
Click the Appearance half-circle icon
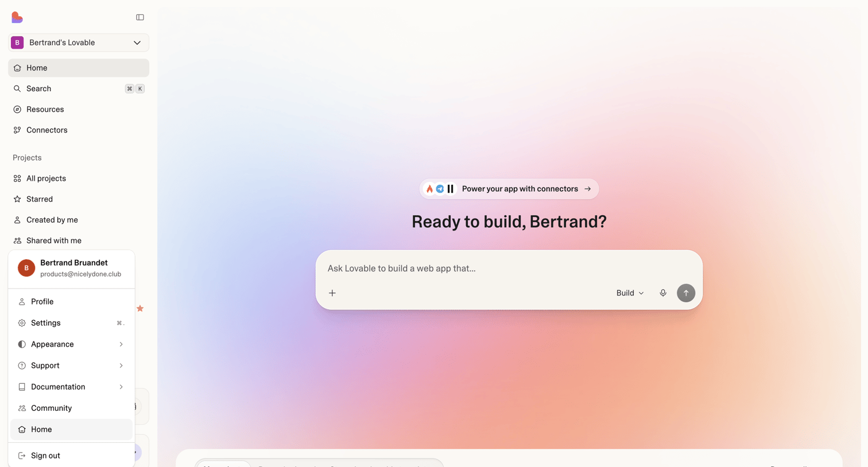22,344
